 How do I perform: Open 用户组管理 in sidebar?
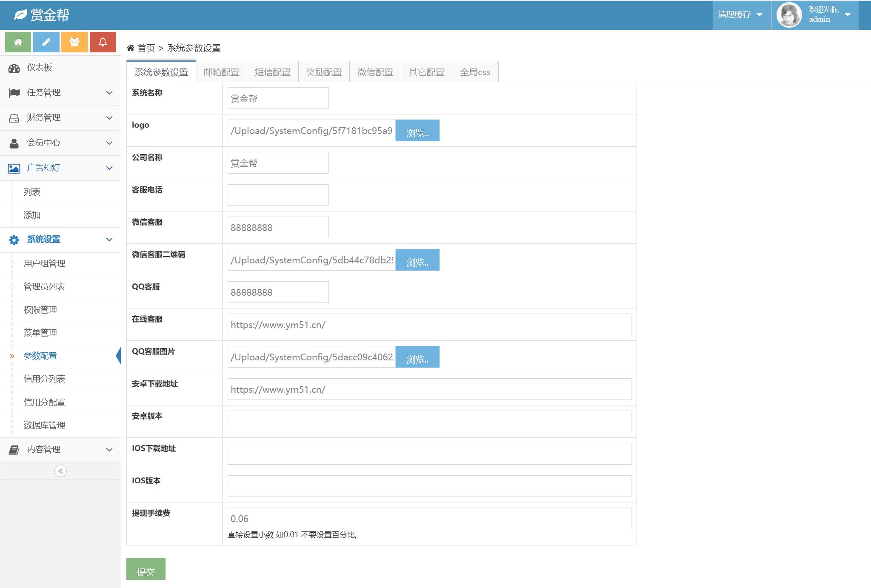click(60, 264)
